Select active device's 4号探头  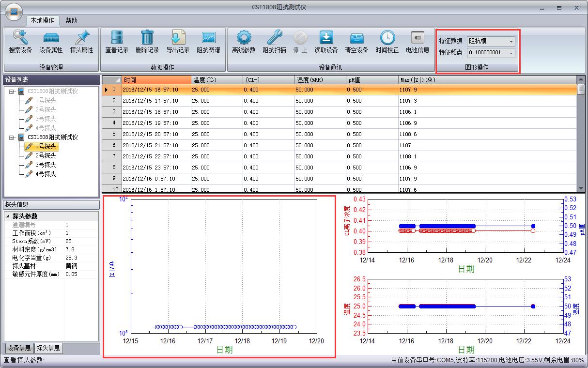click(x=42, y=174)
